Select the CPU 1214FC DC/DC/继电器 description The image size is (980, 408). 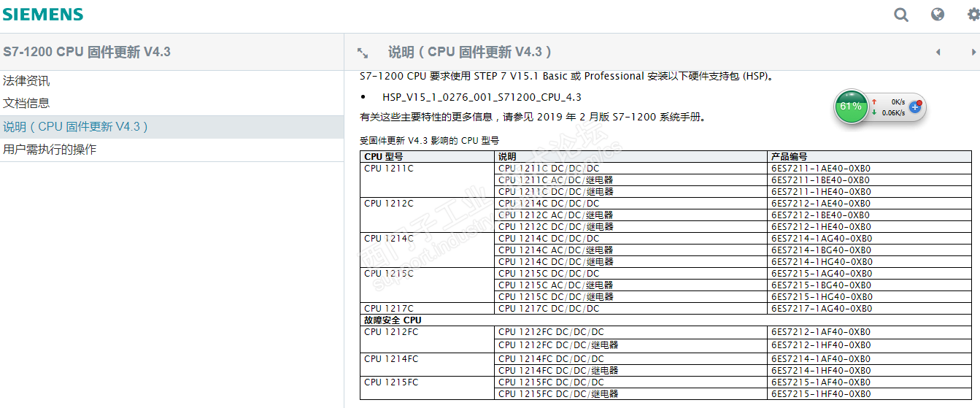tap(558, 371)
